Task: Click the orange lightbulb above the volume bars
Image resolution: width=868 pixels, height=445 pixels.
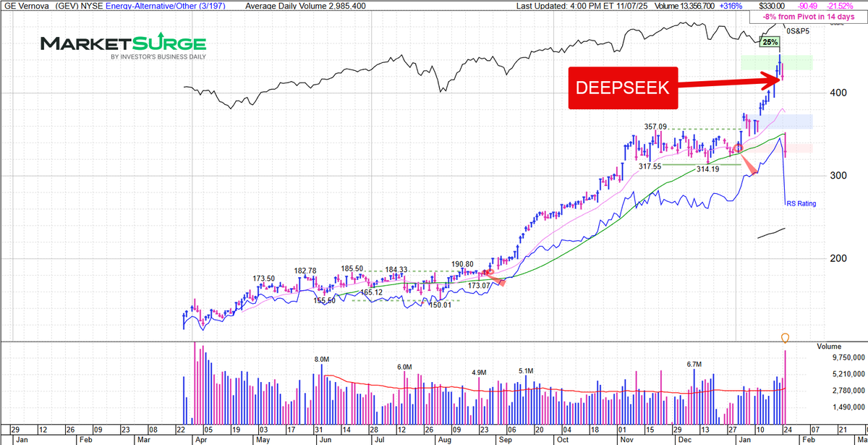Action: pos(785,338)
